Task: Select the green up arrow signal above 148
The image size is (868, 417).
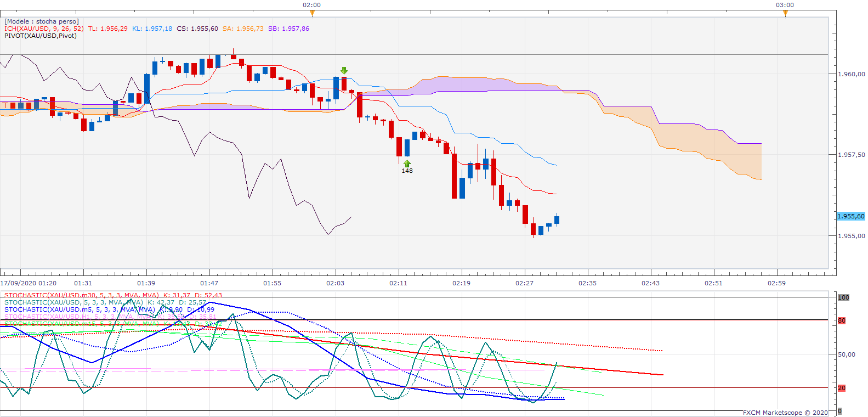Action: point(407,163)
